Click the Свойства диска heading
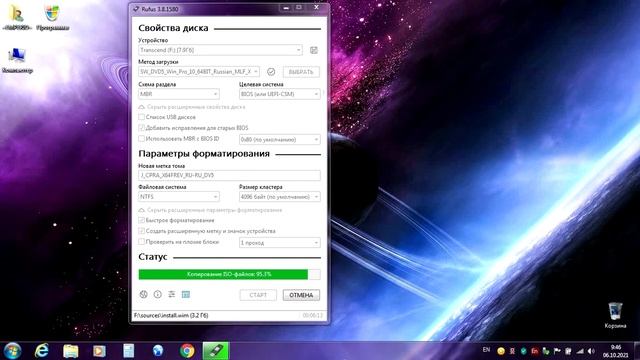This screenshot has width=640, height=360. [173, 28]
